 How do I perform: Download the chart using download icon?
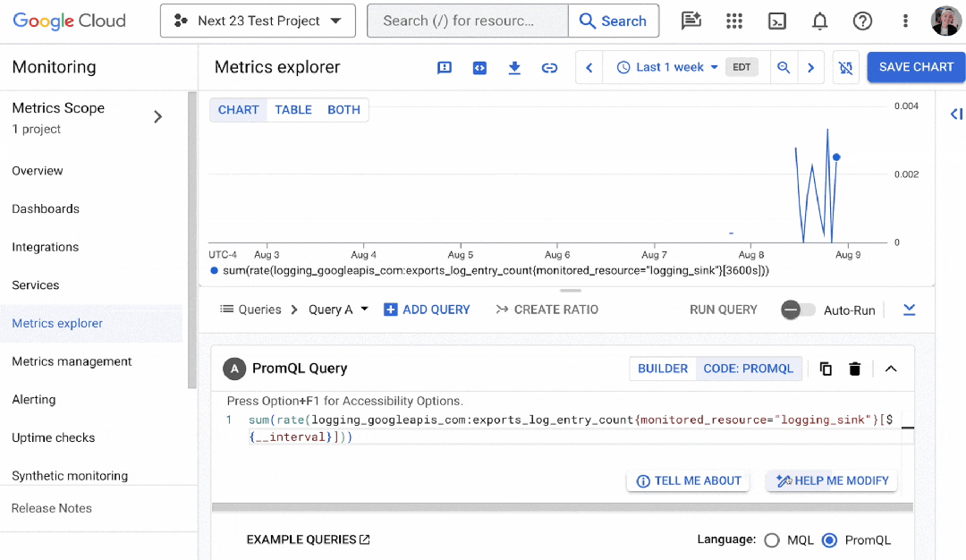click(514, 67)
